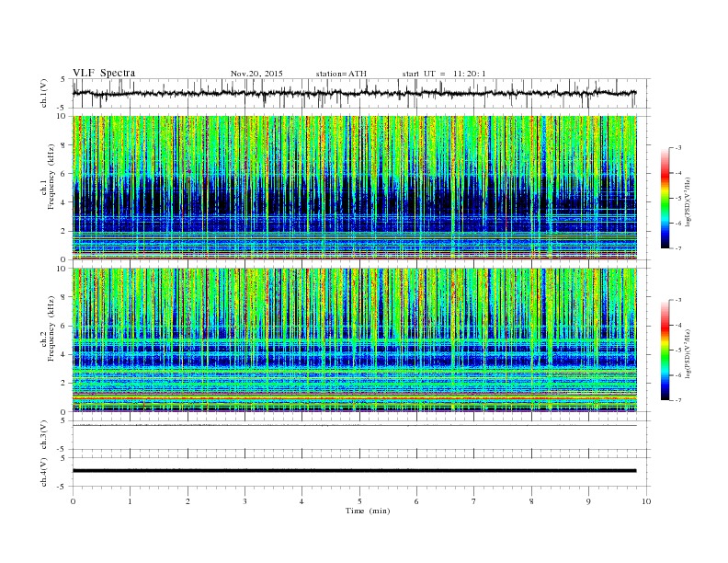Click time axis tick label "7"
The width and height of the screenshot is (728, 563).
(474, 501)
